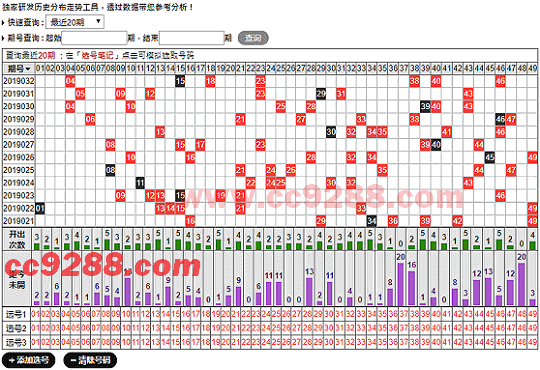Click red cell 47 in row 2019025
This screenshot has width=540, height=370.
click(x=511, y=170)
